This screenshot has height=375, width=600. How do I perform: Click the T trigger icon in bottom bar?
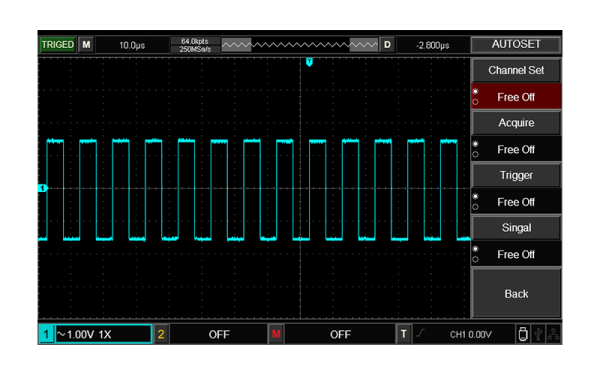pos(403,334)
